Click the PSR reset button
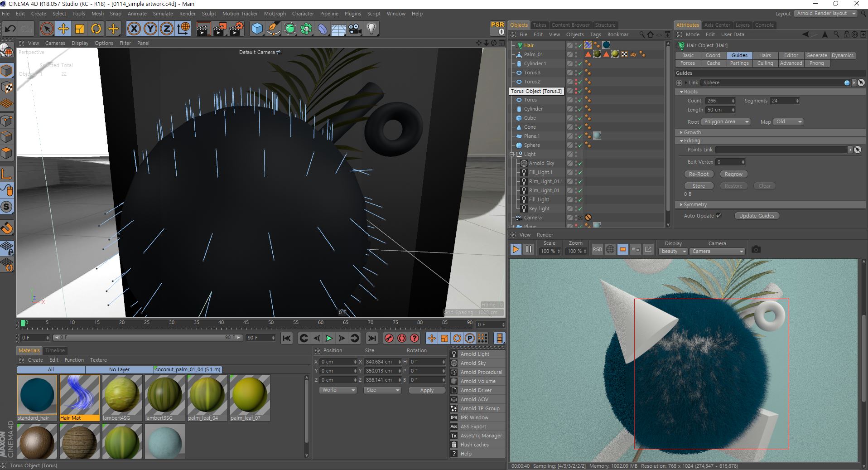 point(497,28)
